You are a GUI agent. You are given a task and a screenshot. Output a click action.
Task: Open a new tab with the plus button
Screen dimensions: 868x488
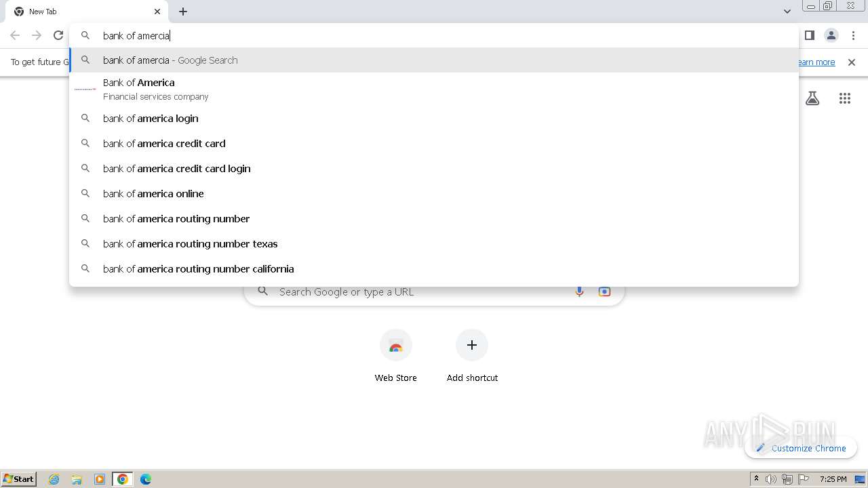tap(183, 12)
